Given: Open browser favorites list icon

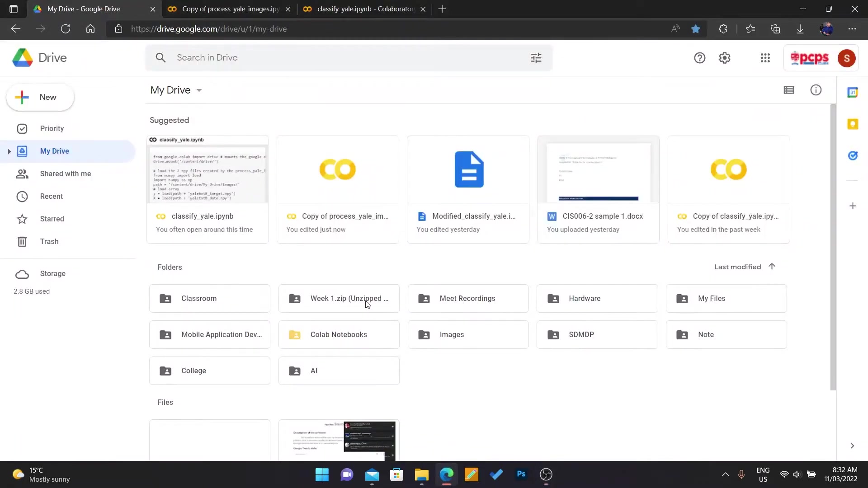Looking at the screenshot, I should tap(750, 29).
